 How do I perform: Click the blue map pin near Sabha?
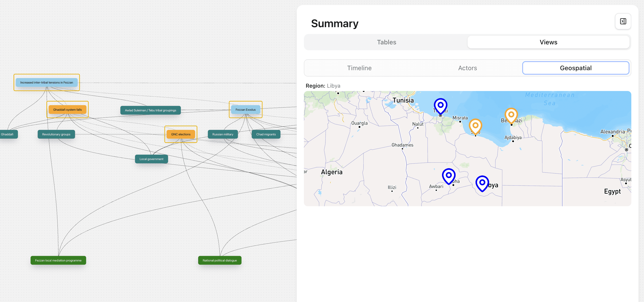point(449,176)
